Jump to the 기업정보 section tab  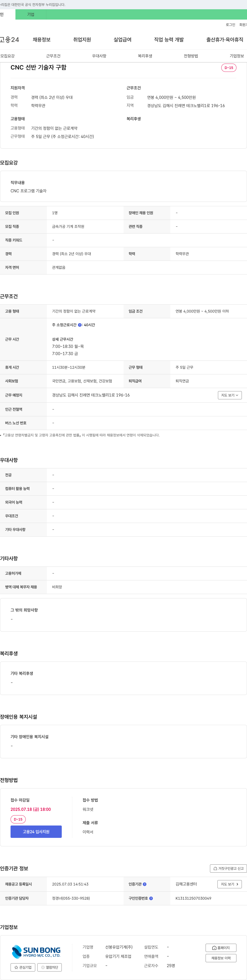coord(237,56)
